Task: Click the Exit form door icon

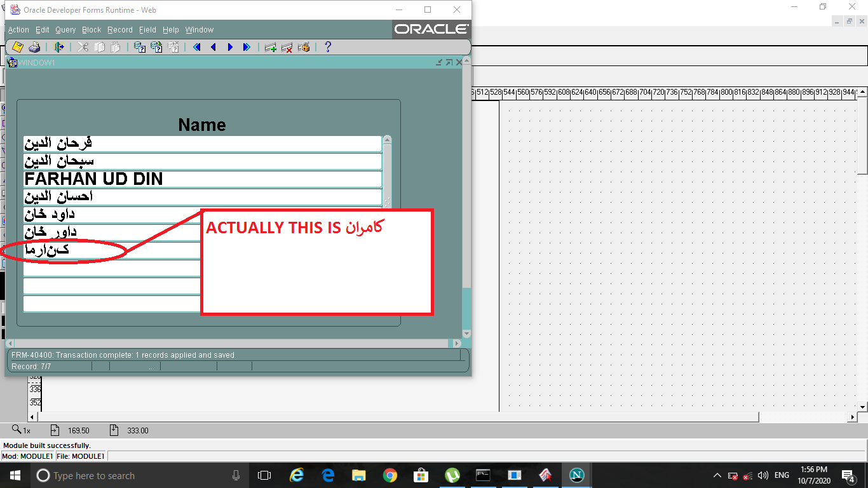Action: (59, 47)
